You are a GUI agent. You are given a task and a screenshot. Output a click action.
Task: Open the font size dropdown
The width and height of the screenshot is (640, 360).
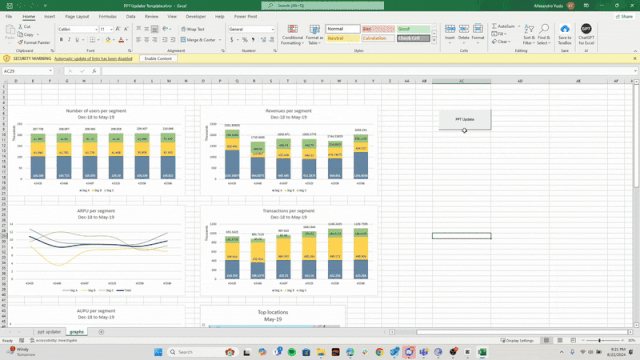(x=111, y=29)
